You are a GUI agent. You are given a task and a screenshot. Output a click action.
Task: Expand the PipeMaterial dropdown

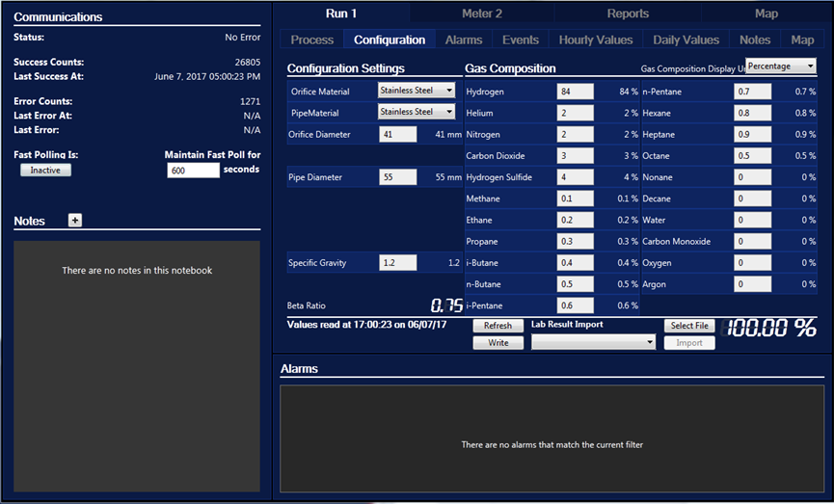tap(417, 112)
